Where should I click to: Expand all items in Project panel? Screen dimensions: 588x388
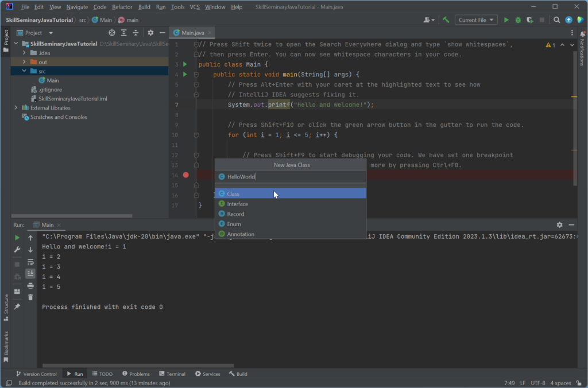124,33
